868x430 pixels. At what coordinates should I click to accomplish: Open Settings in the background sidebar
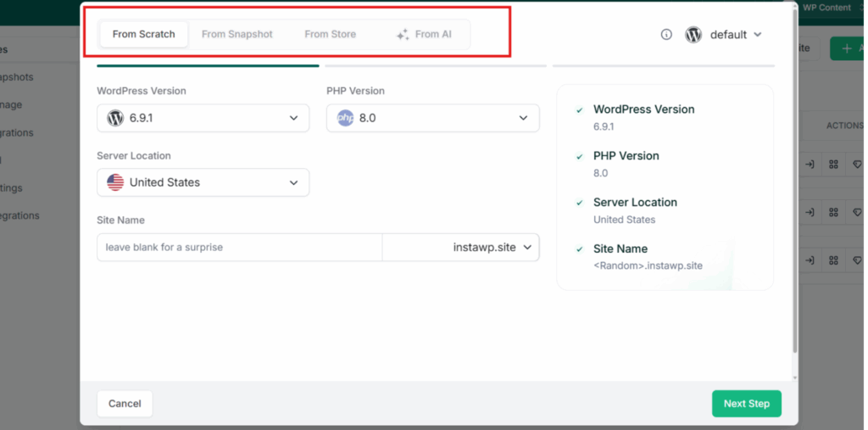tap(11, 187)
